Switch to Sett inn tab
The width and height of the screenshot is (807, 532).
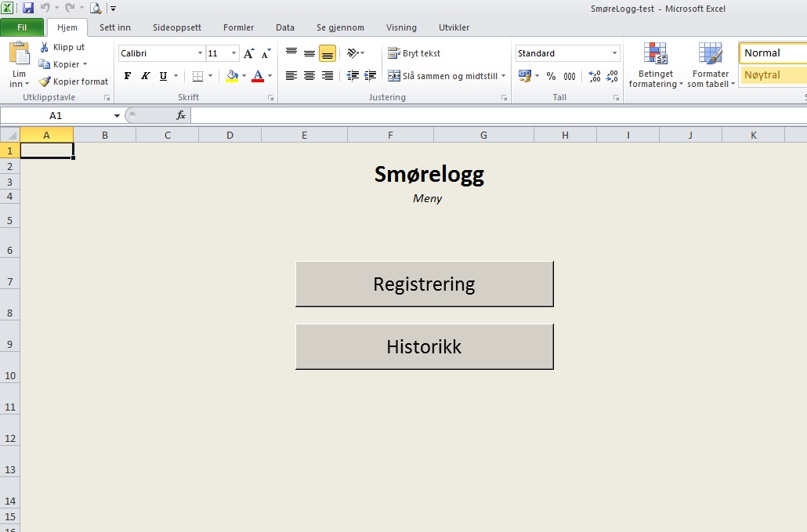[x=114, y=27]
